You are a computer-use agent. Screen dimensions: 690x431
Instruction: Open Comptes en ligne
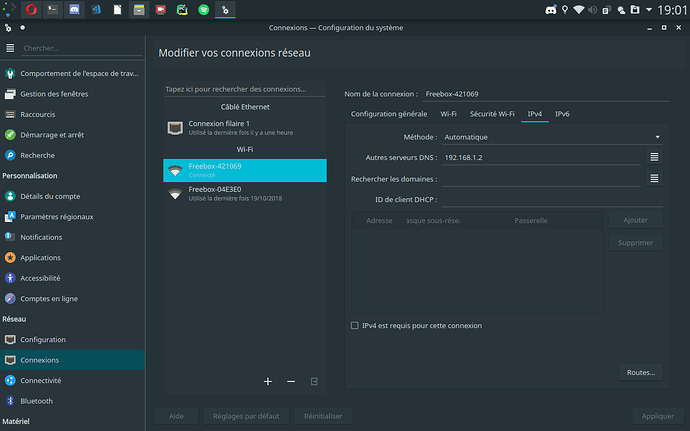(x=73, y=298)
